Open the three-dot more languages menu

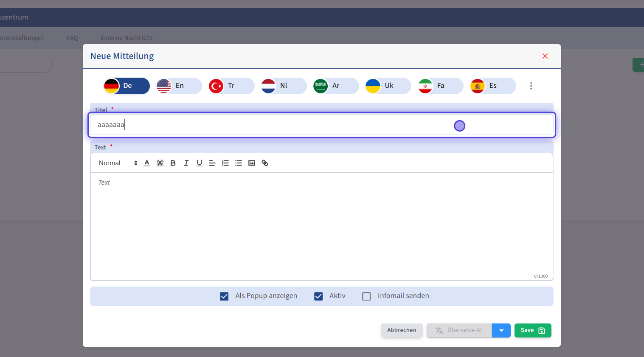[531, 86]
